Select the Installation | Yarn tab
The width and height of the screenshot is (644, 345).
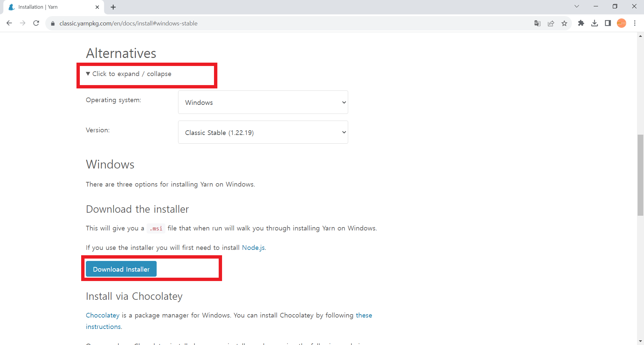[x=54, y=7]
